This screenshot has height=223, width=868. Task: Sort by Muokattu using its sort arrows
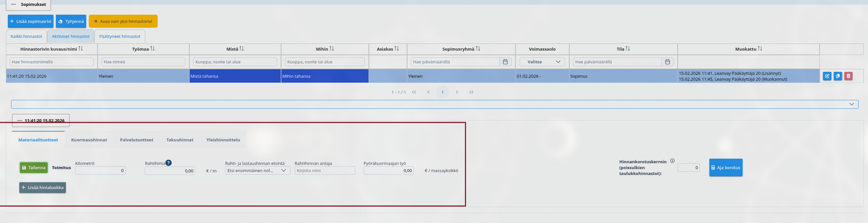[x=760, y=49]
